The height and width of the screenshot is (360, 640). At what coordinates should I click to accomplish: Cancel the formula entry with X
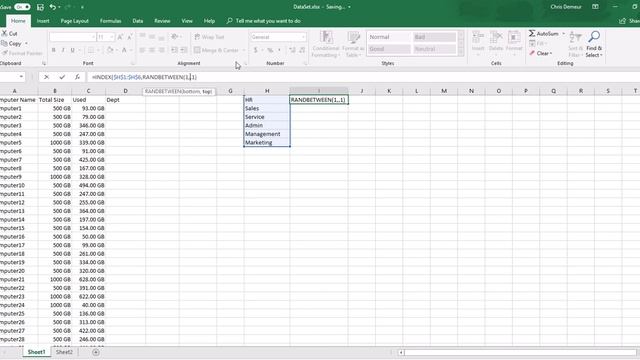pyautogui.click(x=47, y=77)
